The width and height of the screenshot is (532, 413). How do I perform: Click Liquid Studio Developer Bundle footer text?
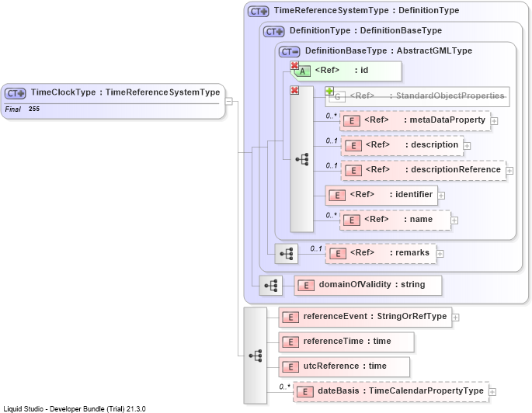75,409
